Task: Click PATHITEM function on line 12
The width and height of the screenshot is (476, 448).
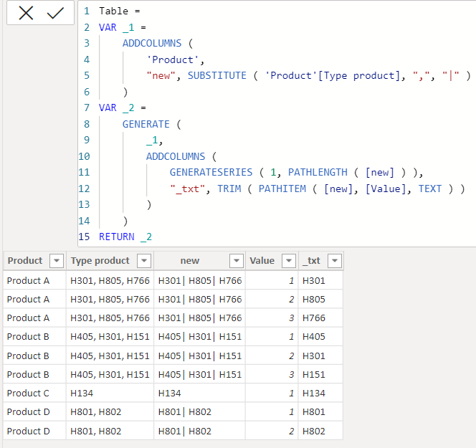Action: tap(282, 189)
